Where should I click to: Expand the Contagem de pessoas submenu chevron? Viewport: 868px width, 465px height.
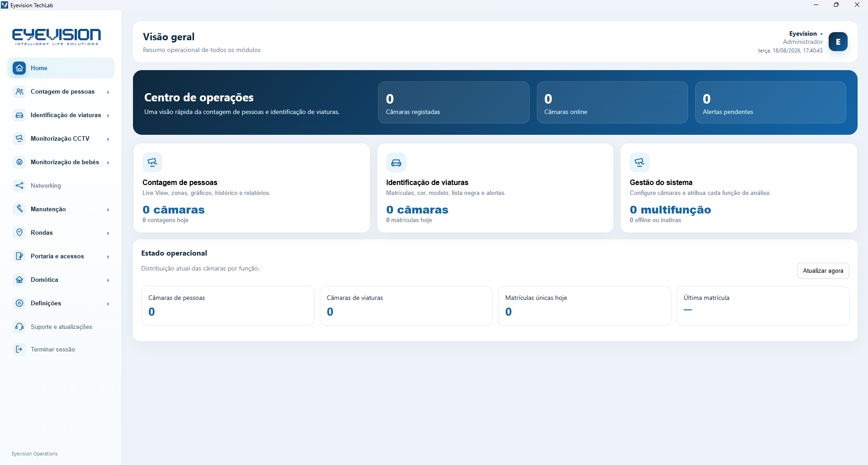point(108,92)
